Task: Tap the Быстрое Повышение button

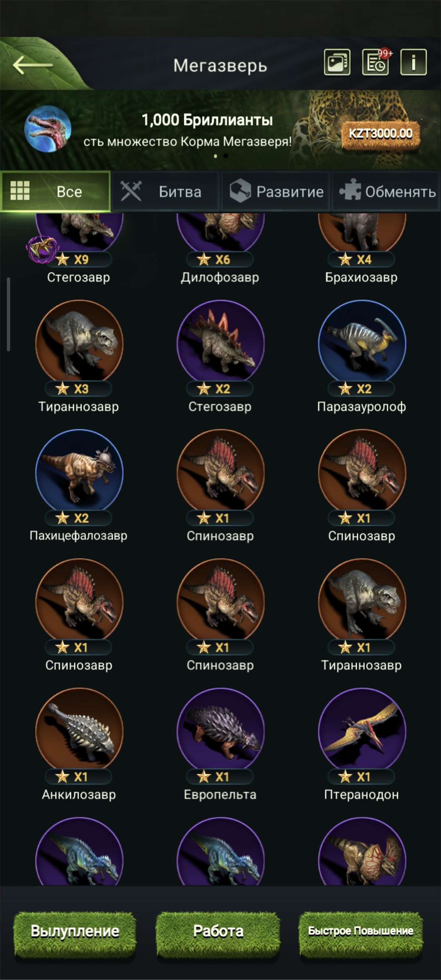Action: (x=361, y=931)
